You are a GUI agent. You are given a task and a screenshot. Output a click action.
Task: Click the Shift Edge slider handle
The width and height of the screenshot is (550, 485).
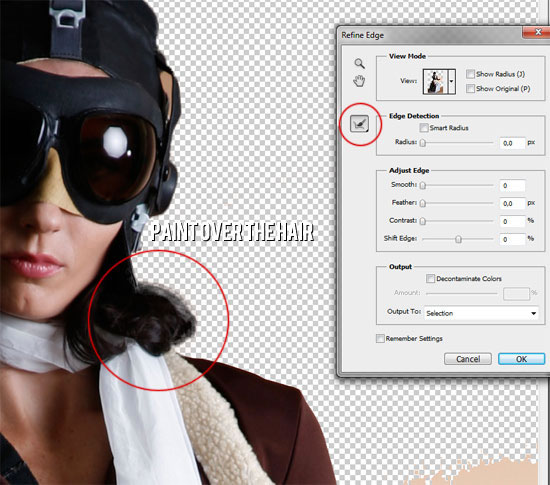pos(458,240)
